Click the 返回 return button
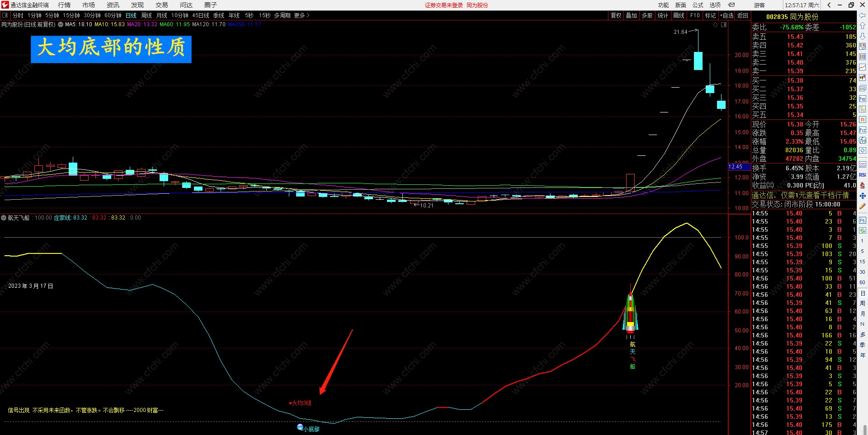The image size is (868, 435). [743, 15]
